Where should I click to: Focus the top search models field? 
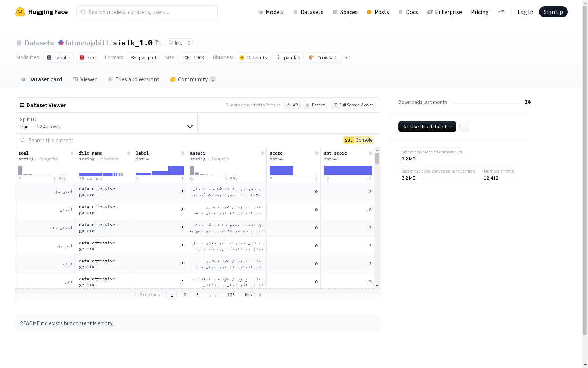click(x=147, y=12)
